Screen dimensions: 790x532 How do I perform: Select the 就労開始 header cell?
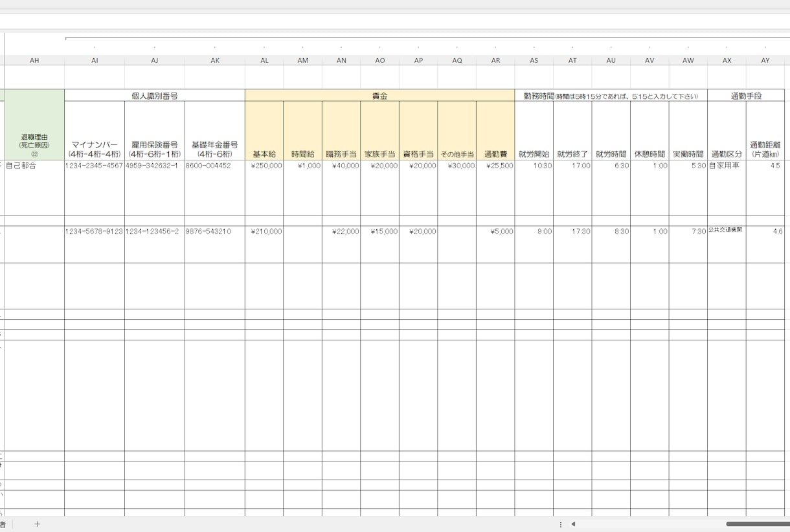pos(534,131)
